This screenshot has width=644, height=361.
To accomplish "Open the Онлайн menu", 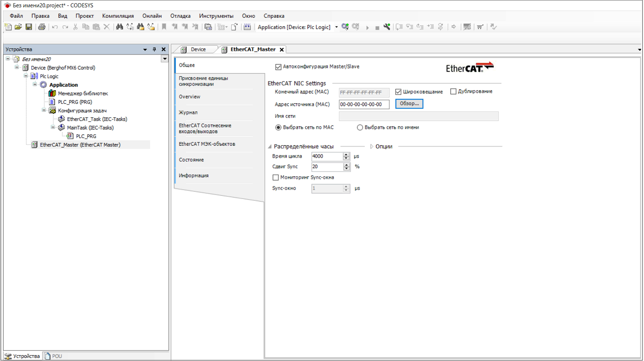I will click(152, 16).
